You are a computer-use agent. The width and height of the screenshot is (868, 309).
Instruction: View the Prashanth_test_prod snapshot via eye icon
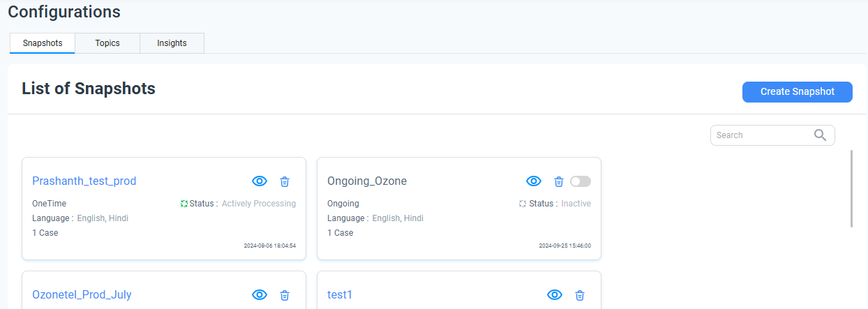[x=260, y=181]
